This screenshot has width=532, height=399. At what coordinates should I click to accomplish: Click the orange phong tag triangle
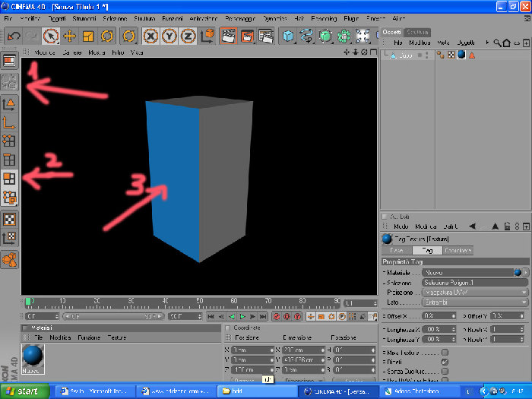(x=472, y=55)
